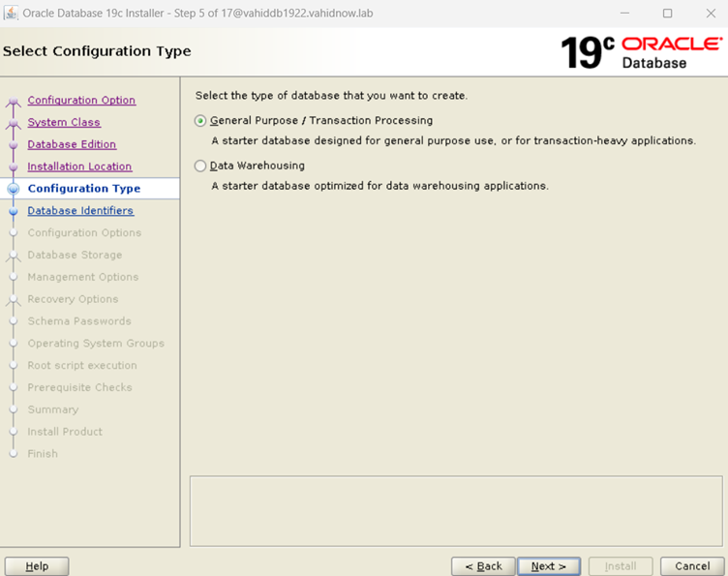The image size is (728, 576).
Task: Open the Database Identifiers step link
Action: coord(80,211)
